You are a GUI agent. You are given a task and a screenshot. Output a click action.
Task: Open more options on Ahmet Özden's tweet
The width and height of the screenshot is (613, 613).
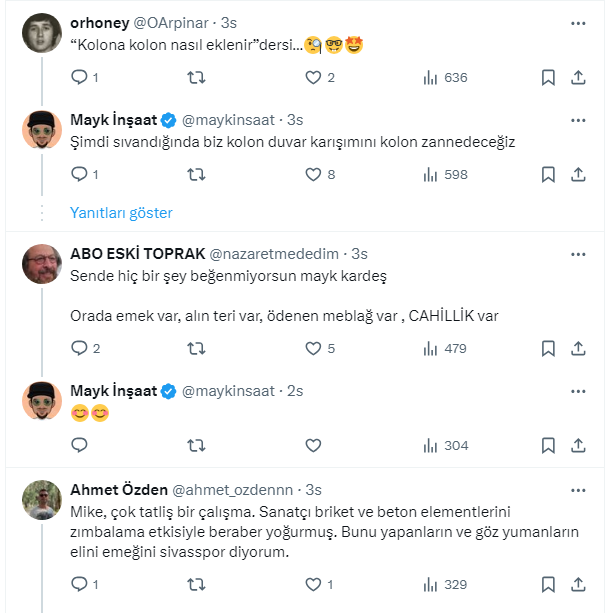(x=578, y=489)
